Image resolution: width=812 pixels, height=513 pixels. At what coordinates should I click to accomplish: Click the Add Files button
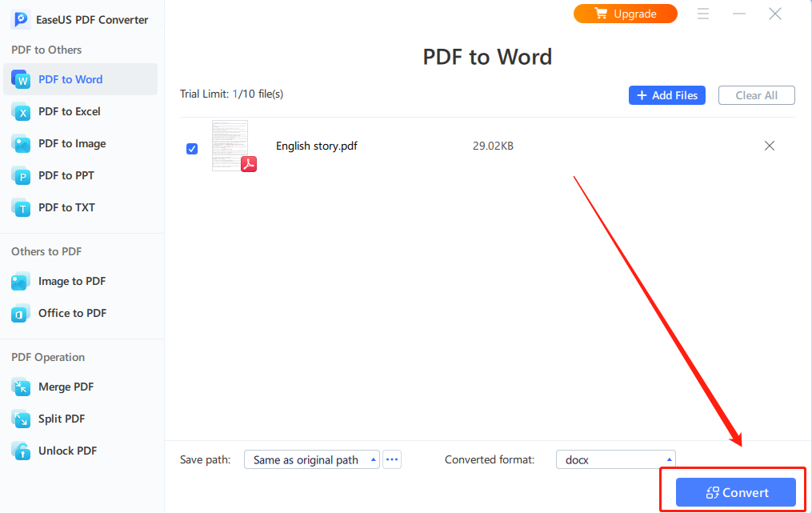point(667,95)
